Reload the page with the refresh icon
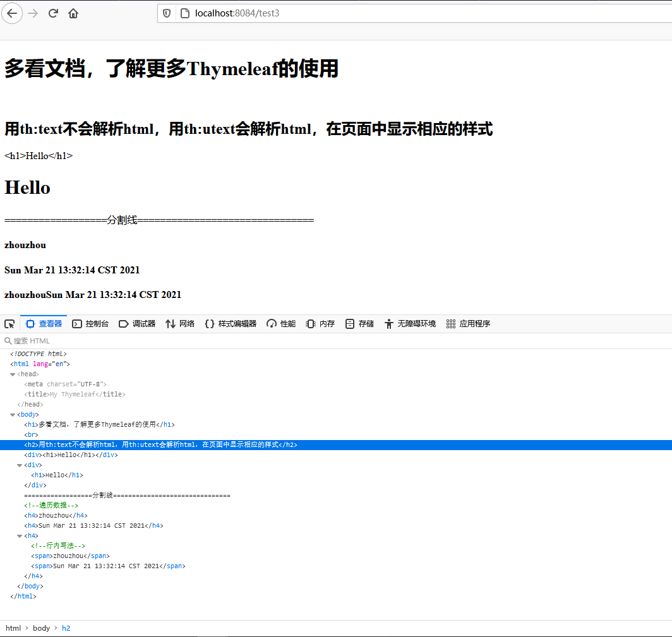 pos(53,13)
